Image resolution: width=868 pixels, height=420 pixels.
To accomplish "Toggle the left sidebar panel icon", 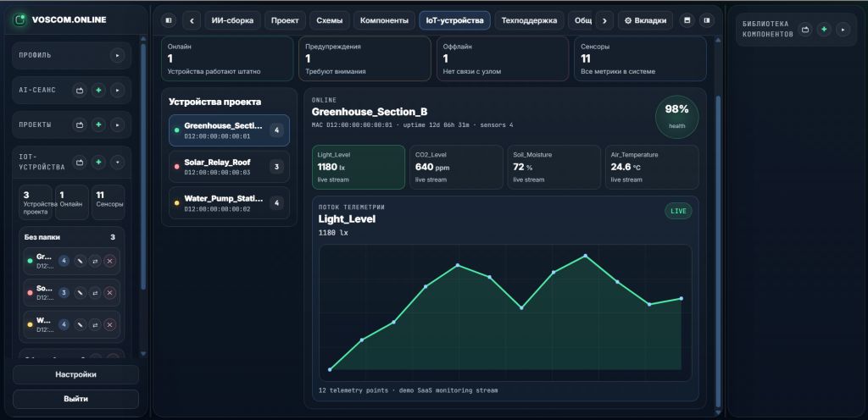I will point(169,20).
